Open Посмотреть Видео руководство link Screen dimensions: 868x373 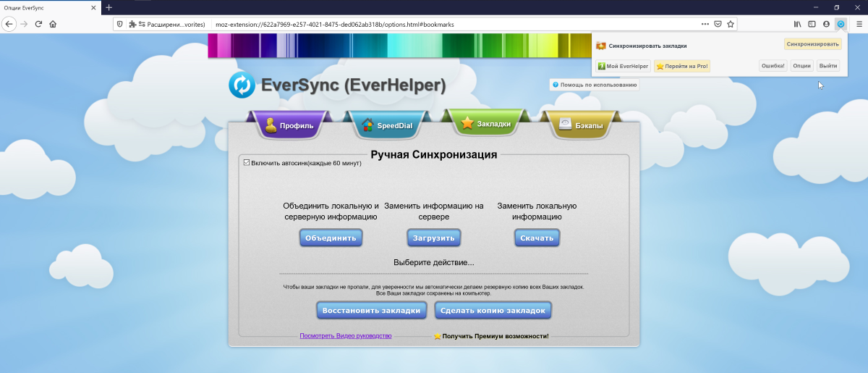click(x=346, y=336)
